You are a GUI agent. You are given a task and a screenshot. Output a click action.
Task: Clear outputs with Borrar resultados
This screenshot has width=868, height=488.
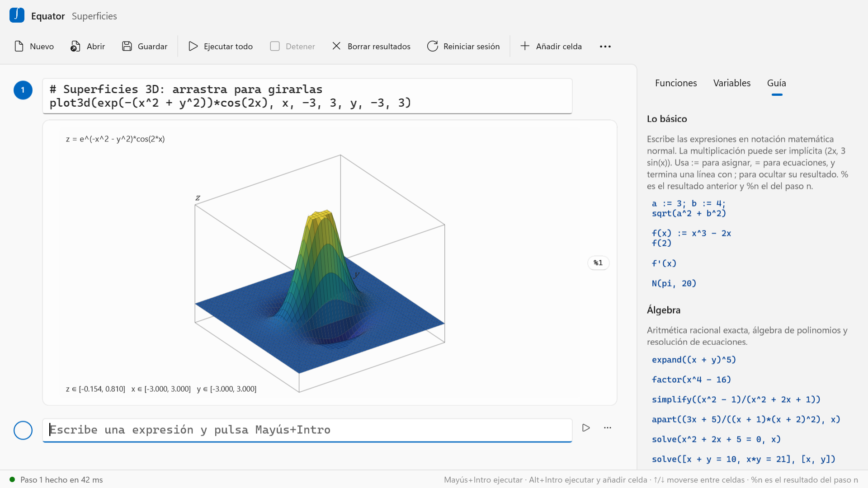(371, 47)
